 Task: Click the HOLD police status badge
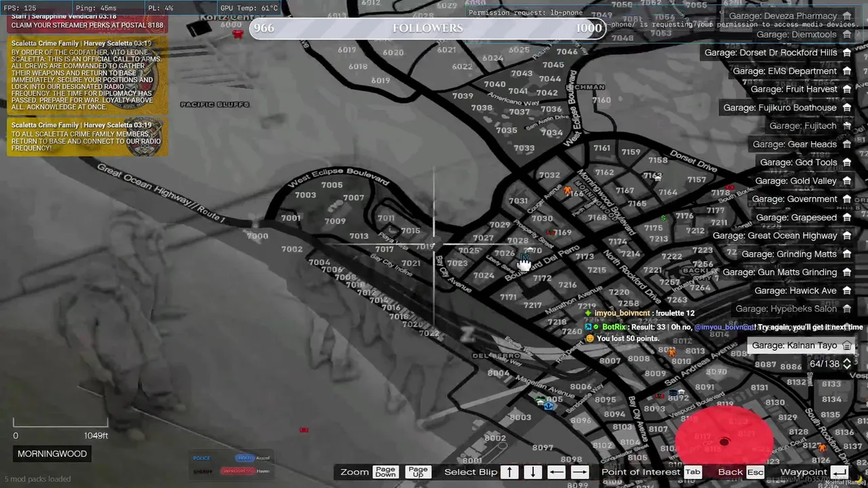pyautogui.click(x=244, y=458)
